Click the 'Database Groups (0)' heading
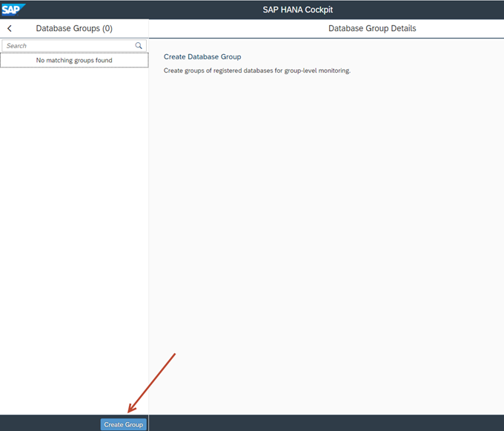This screenshot has width=504, height=431. coord(74,28)
